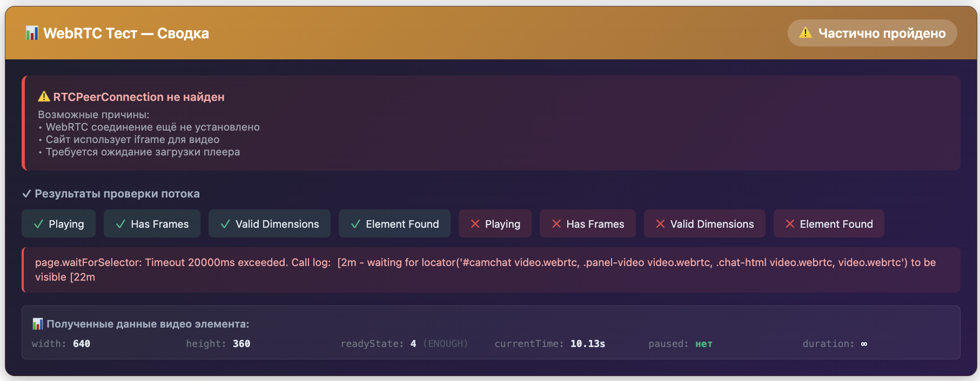Click the red cross on failed 'Playing' chip
This screenshot has height=381, width=980.
[x=475, y=224]
